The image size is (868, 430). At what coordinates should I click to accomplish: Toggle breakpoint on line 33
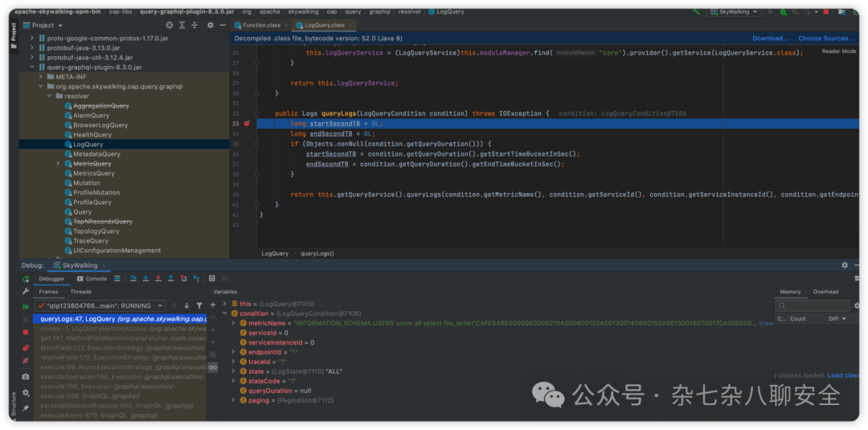click(x=247, y=124)
